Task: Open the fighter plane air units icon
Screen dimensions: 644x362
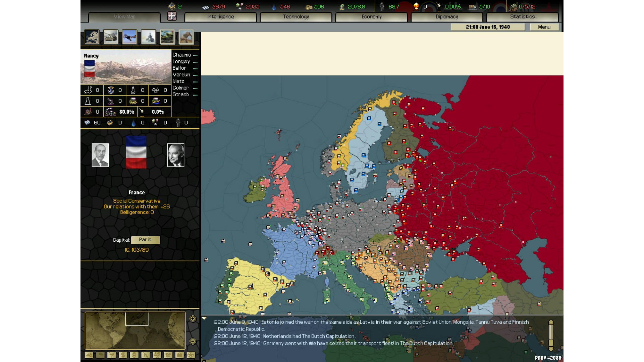Action: pyautogui.click(x=129, y=37)
